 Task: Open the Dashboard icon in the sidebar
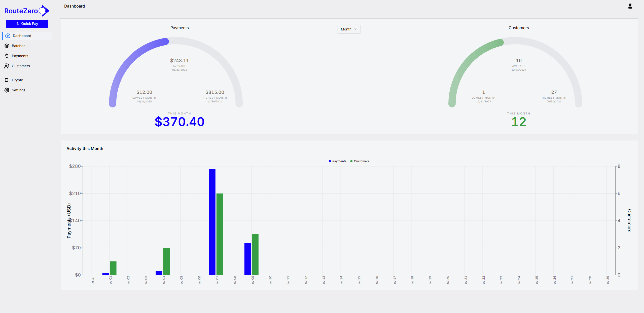point(7,35)
